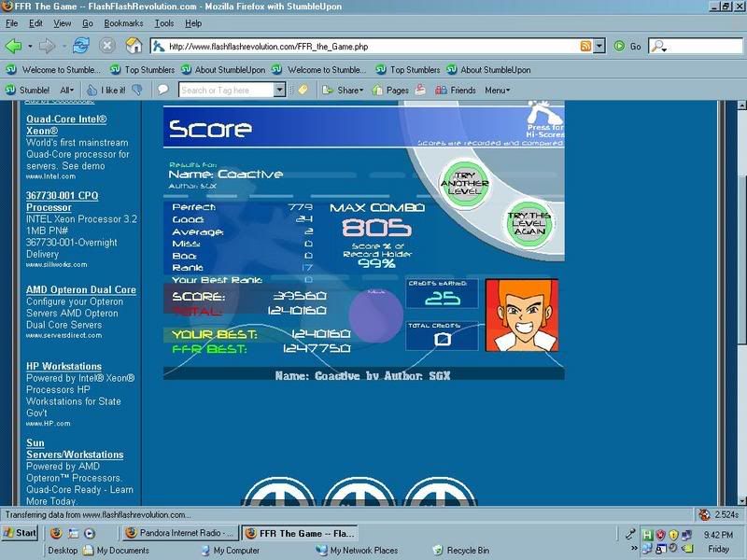Screen dimensions: 747x560
Task: Open the 'Quad-Core Intel Xeon' ad link
Action: click(x=66, y=126)
